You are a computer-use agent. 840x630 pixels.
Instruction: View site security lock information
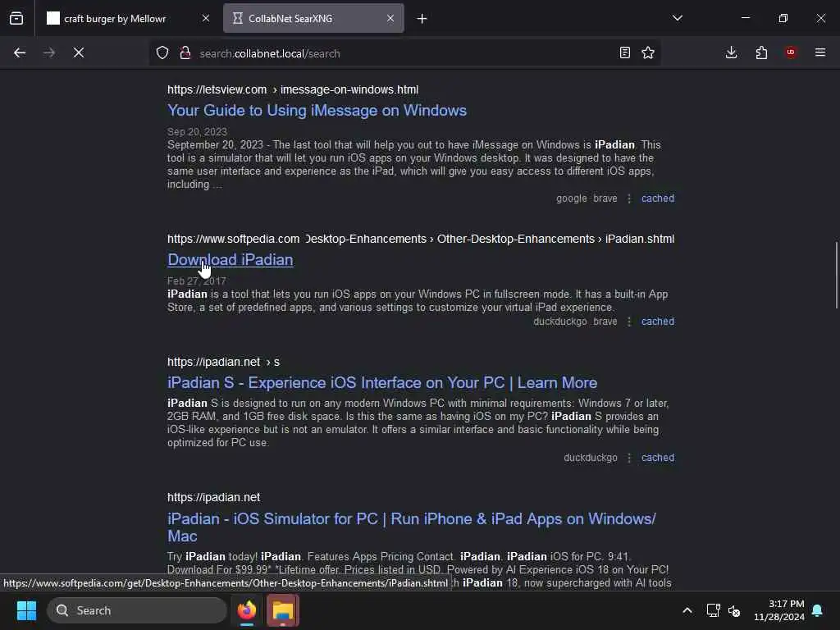point(185,52)
